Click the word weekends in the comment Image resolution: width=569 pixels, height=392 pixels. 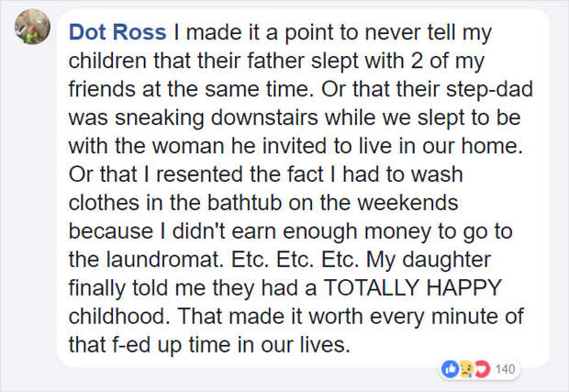tap(407, 203)
